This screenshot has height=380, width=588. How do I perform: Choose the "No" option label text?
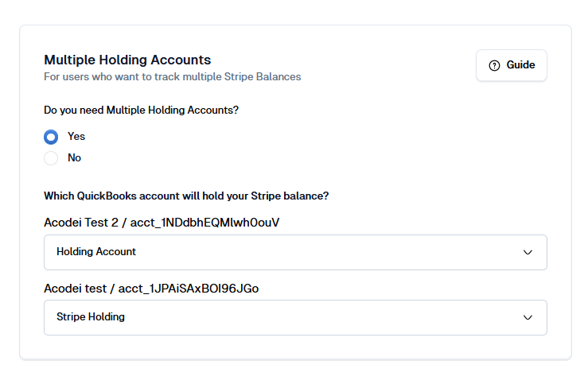(74, 157)
